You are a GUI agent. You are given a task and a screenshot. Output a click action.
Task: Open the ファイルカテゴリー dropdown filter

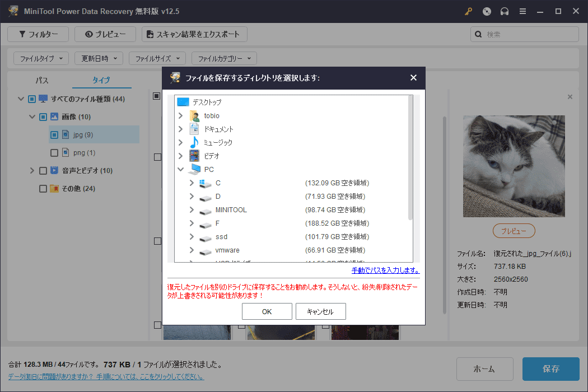224,58
